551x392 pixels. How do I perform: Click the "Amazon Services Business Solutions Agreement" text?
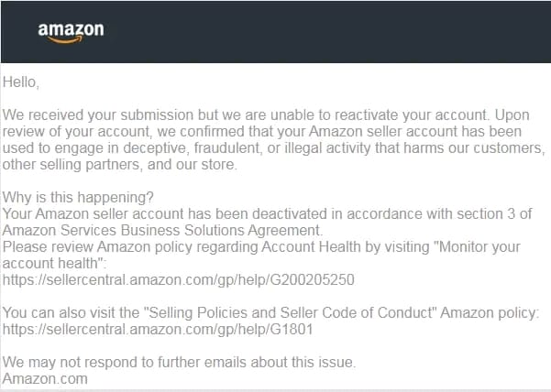pos(161,230)
